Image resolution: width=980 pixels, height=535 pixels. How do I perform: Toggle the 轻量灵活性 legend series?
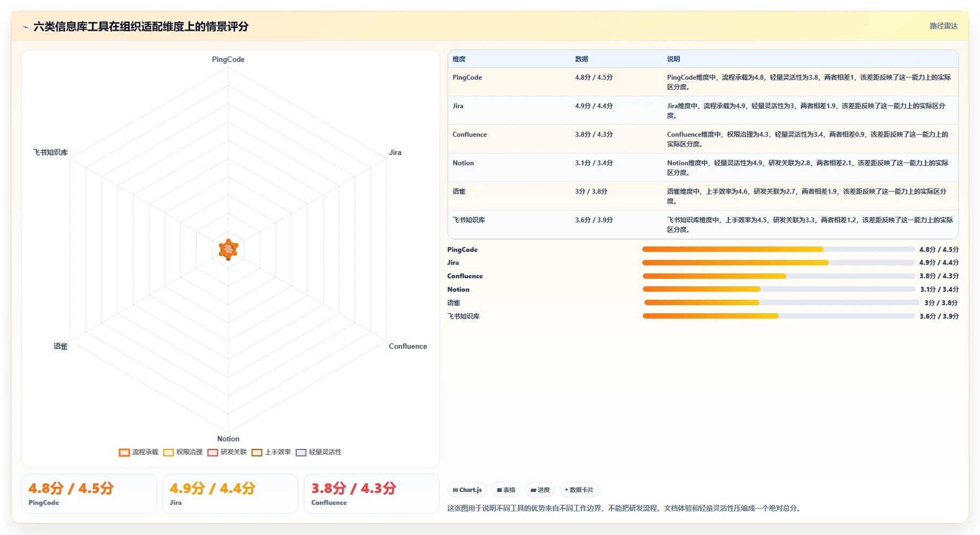tap(318, 452)
